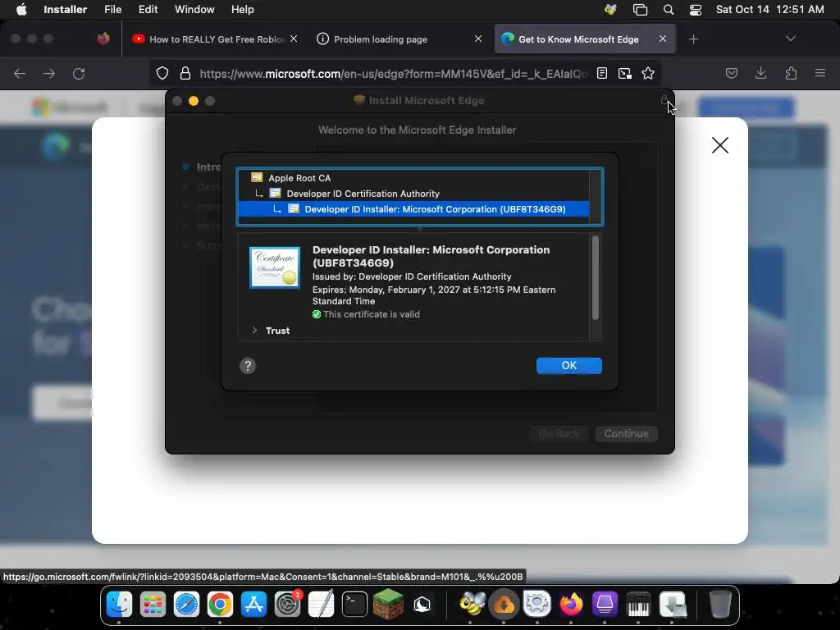
Task: Open the Window menu
Action: 194,10
